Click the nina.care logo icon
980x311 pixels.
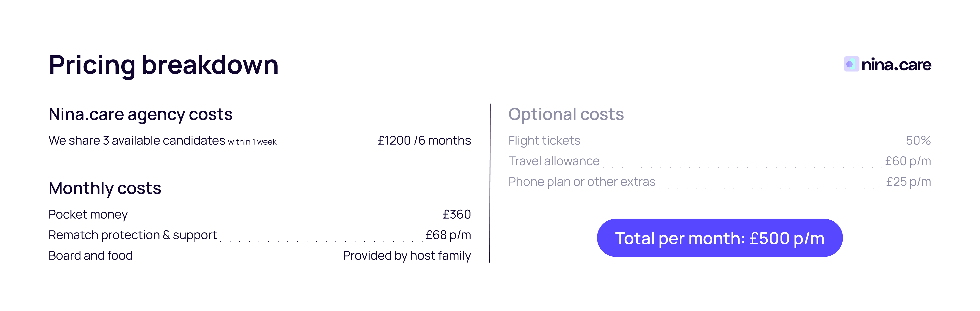(x=851, y=64)
